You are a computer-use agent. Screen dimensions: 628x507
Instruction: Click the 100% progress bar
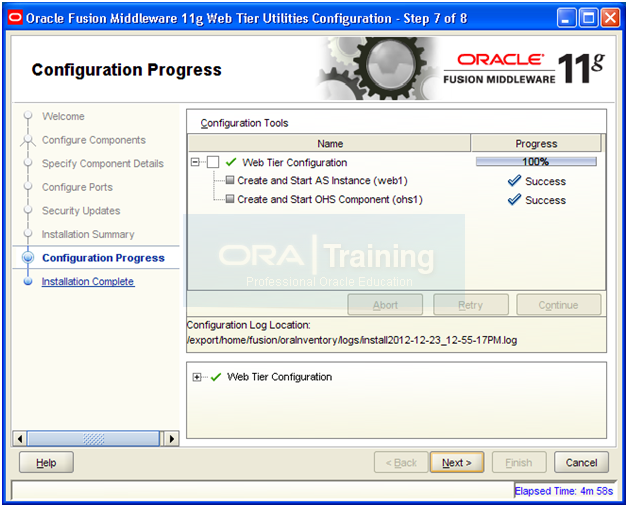click(x=536, y=162)
